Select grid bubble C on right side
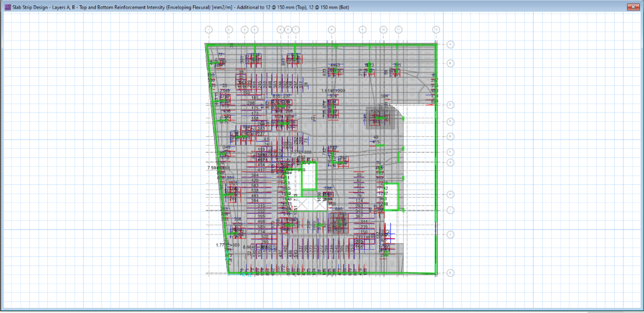 [451, 105]
